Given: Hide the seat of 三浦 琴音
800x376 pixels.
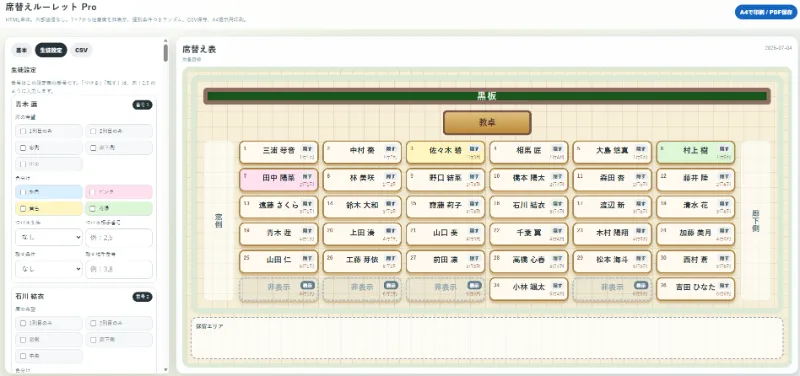Looking at the screenshot, I should (306, 148).
